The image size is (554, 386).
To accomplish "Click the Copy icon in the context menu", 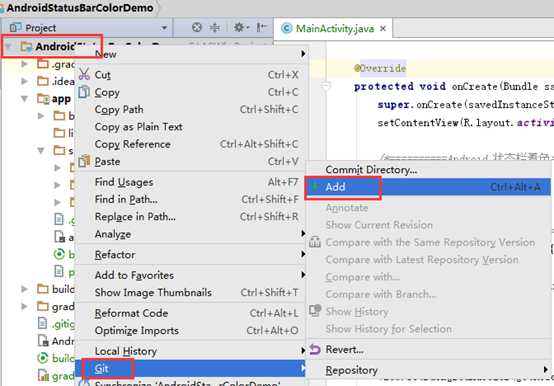I will tap(84, 91).
